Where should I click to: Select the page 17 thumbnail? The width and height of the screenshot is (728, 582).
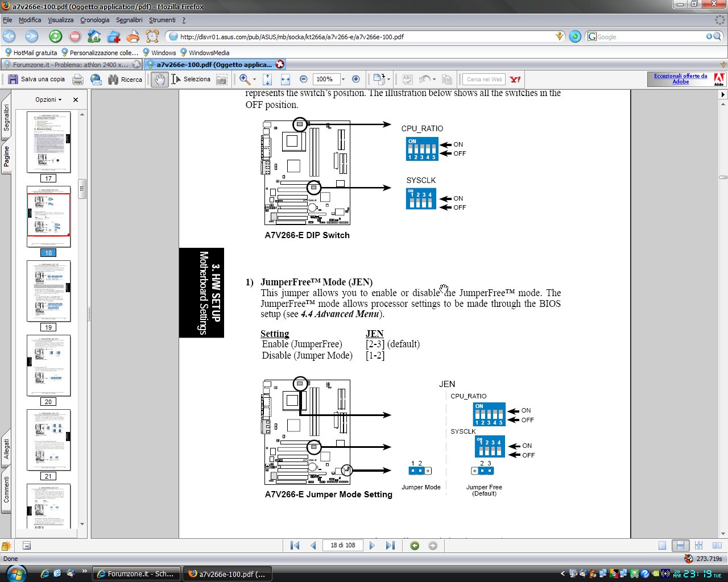(x=49, y=142)
